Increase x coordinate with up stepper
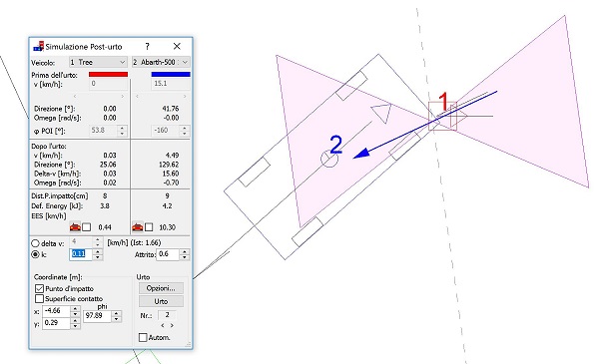Screen dimensions: 599x364 pyautogui.click(x=76, y=308)
